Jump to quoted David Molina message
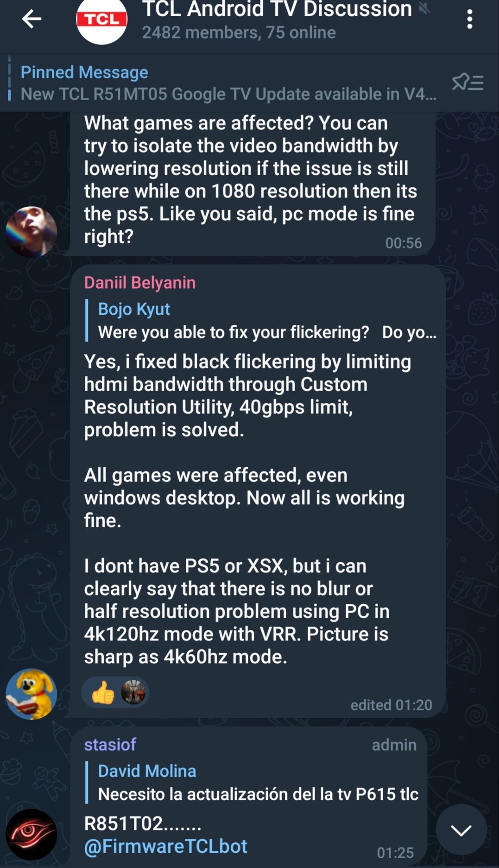Screen dimensions: 499x868 click(x=253, y=782)
